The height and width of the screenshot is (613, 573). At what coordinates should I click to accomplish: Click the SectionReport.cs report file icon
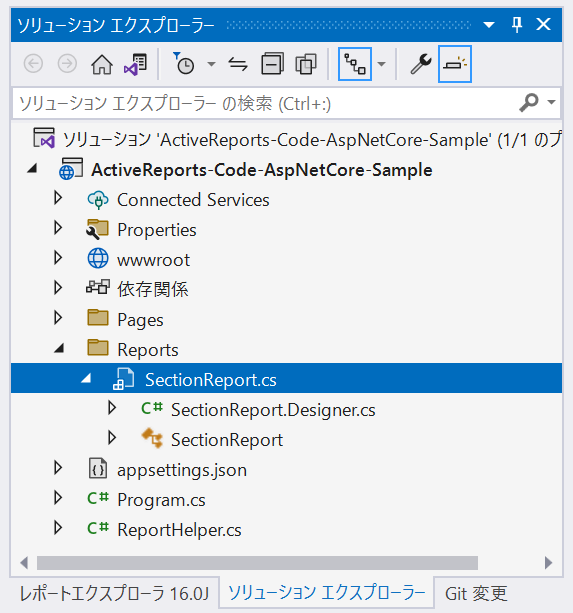click(x=124, y=378)
